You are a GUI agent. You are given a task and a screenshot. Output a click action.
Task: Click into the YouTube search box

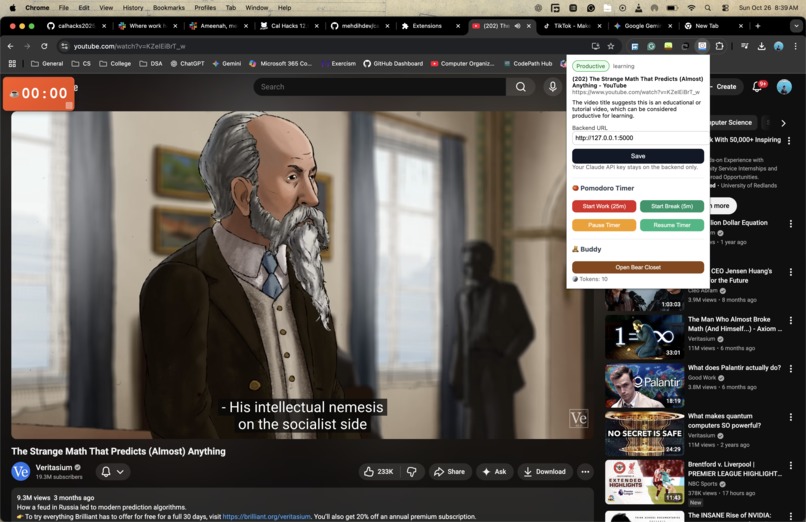(x=380, y=87)
